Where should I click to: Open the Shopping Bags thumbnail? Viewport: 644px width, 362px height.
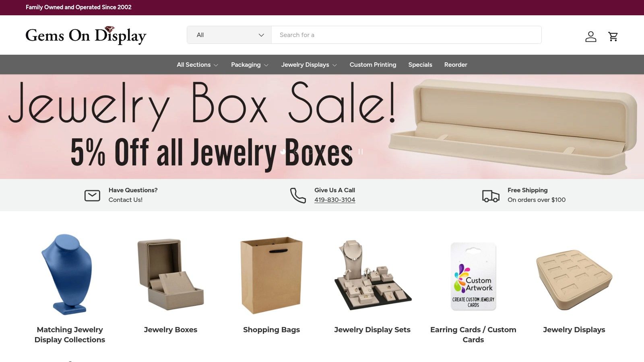pyautogui.click(x=272, y=276)
